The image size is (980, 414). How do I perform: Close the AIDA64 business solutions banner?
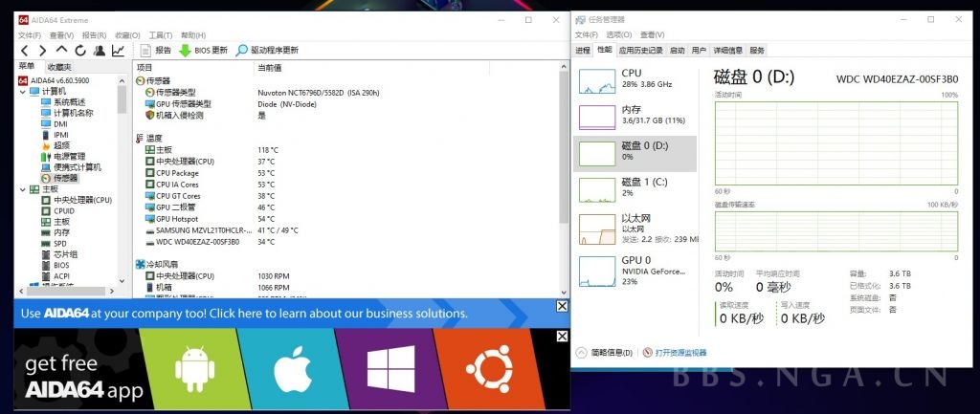pos(562,306)
